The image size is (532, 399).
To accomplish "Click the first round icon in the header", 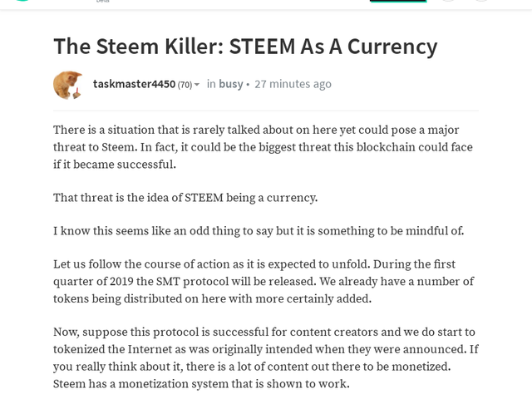I will tap(447, 1).
